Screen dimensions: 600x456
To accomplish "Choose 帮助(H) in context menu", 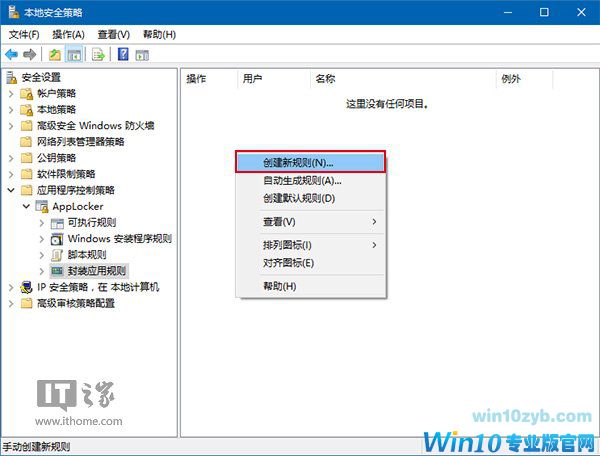I will coord(310,286).
